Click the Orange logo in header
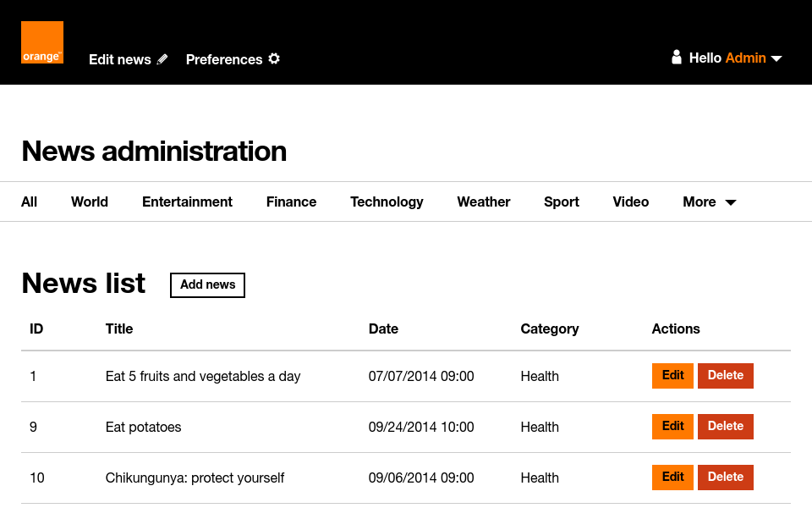This screenshot has width=812, height=508. (42, 42)
